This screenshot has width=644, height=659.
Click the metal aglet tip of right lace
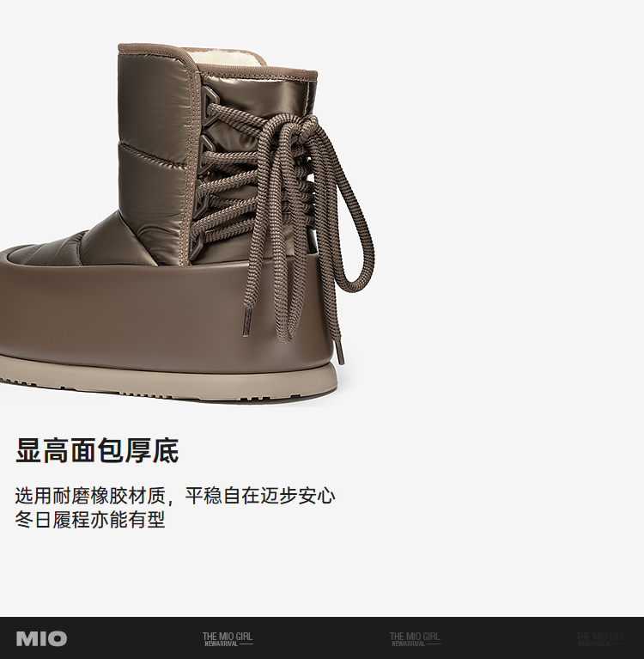pos(338,352)
